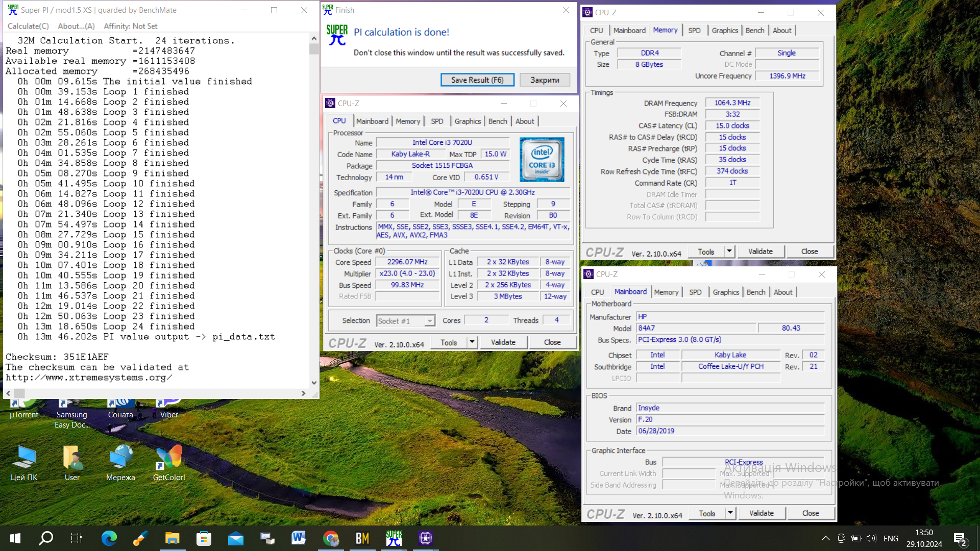This screenshot has height=551, width=980.
Task: Click Close in CPU tab window
Action: pyautogui.click(x=552, y=342)
